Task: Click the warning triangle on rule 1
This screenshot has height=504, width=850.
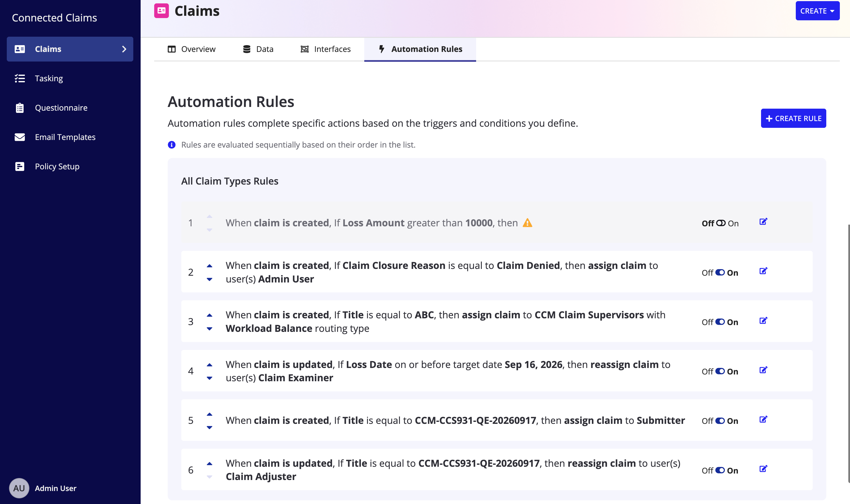Action: click(527, 223)
